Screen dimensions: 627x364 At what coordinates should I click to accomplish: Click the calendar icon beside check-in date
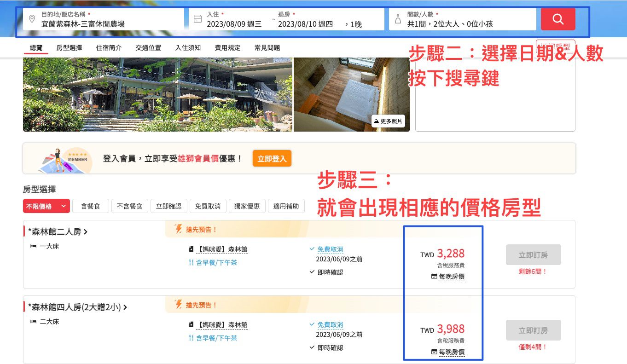click(198, 19)
